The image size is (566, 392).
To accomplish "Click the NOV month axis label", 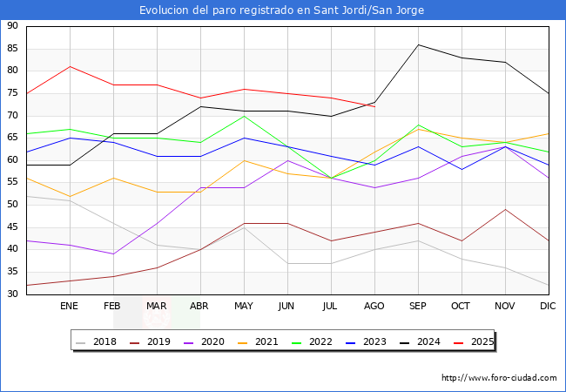I will click(505, 306).
